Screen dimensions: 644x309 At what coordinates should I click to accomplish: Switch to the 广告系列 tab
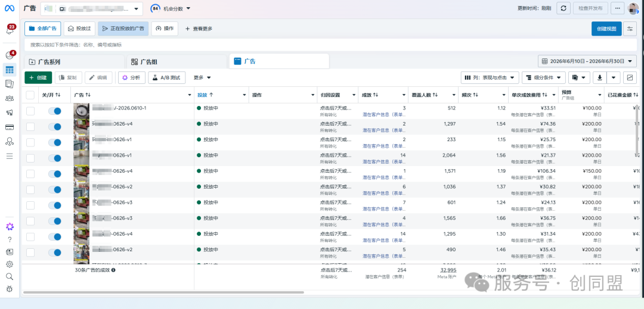[x=74, y=62]
